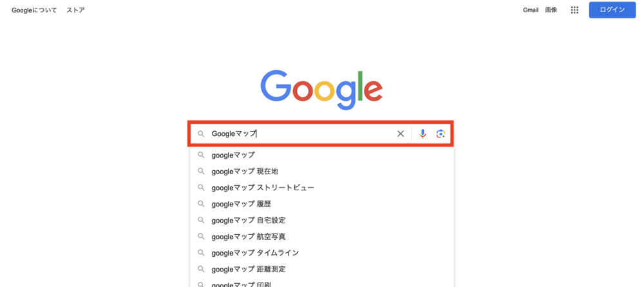Click the voice search microphone icon
The image size is (644, 287).
click(422, 134)
